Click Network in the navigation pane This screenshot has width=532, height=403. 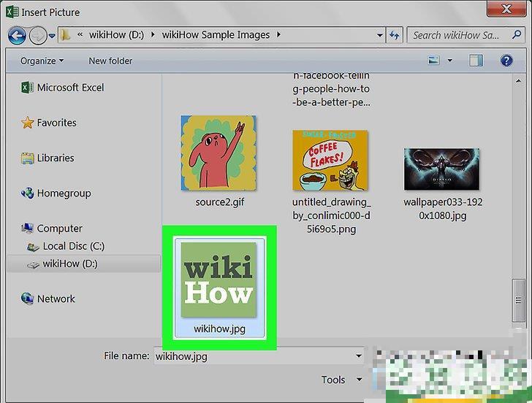pos(56,299)
